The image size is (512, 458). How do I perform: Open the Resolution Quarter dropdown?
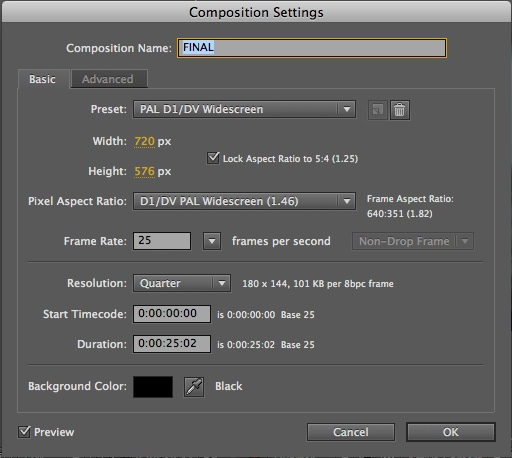coord(182,283)
